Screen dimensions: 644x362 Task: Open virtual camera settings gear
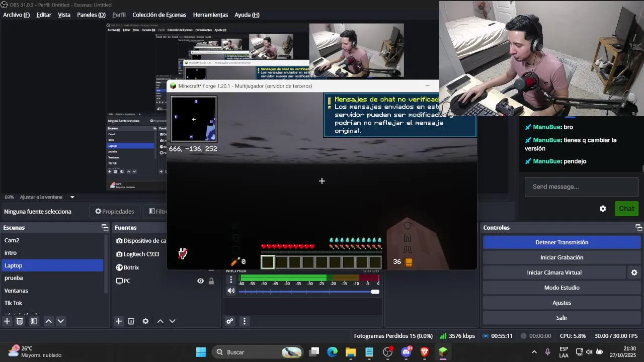click(x=634, y=273)
